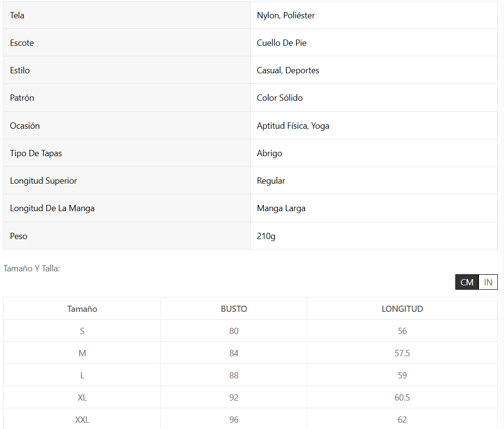Image resolution: width=504 pixels, height=429 pixels.
Task: Select the XXL size row label
Action: tap(82, 420)
